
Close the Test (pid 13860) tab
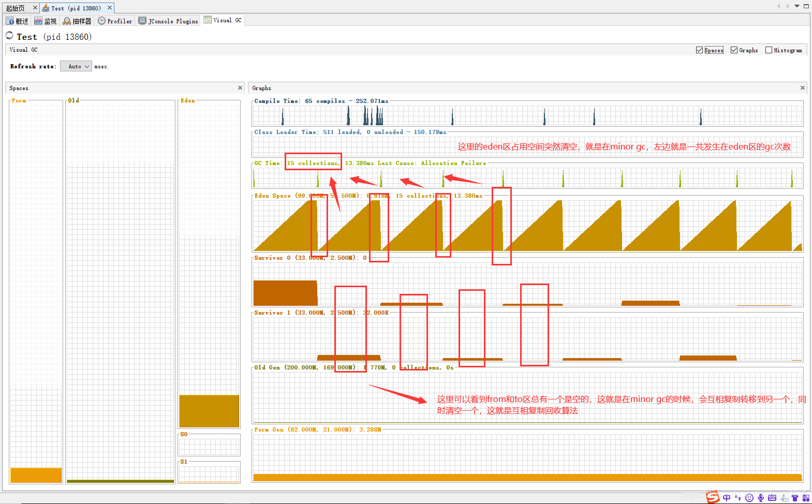(110, 8)
